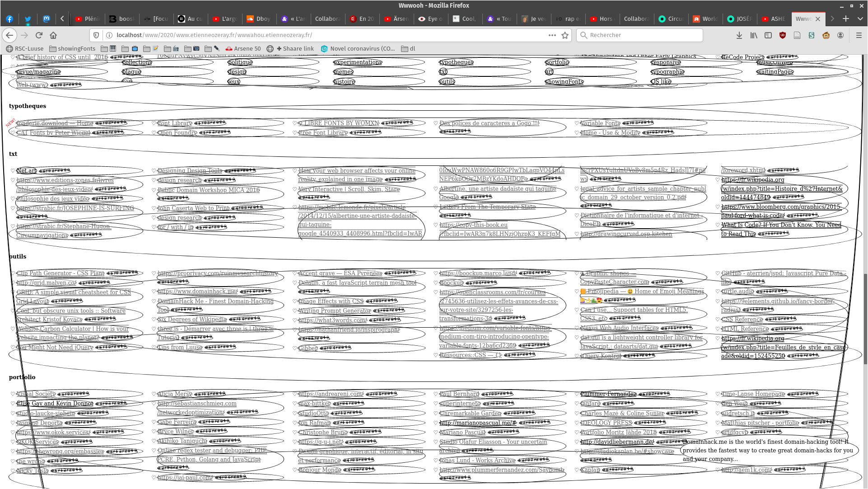Open the list all tabs chevron

pyautogui.click(x=860, y=19)
